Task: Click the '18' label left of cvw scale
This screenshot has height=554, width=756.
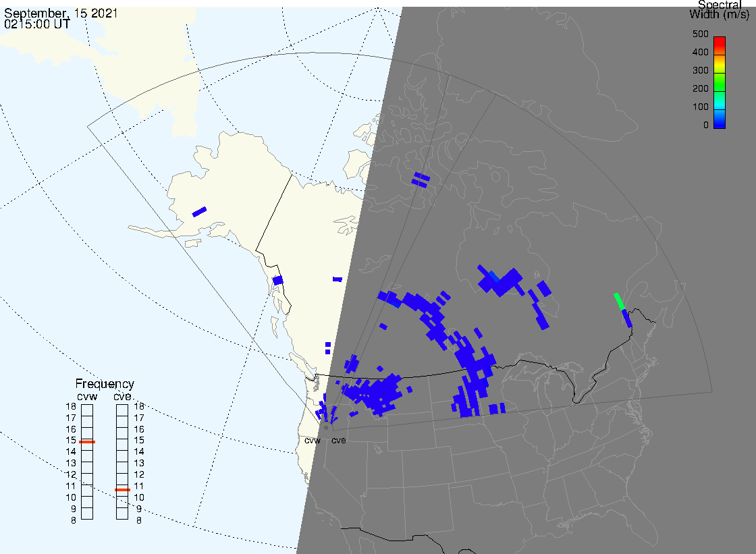Action: point(71,406)
